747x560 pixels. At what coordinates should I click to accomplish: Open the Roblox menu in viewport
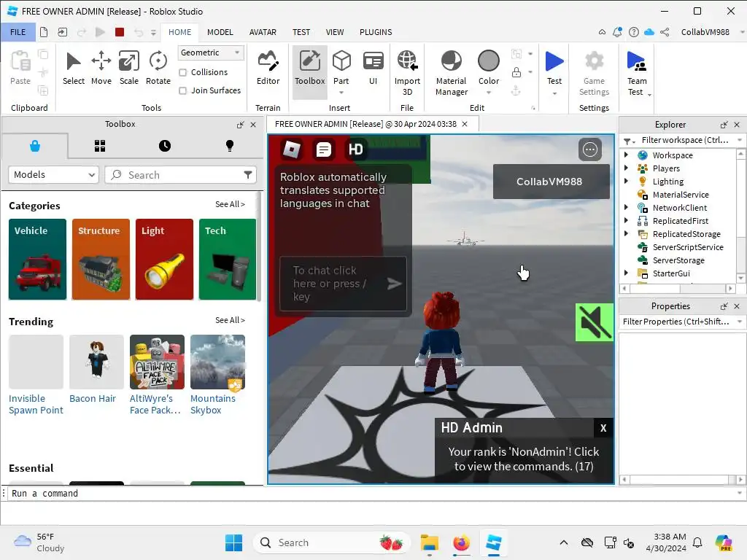pyautogui.click(x=292, y=149)
